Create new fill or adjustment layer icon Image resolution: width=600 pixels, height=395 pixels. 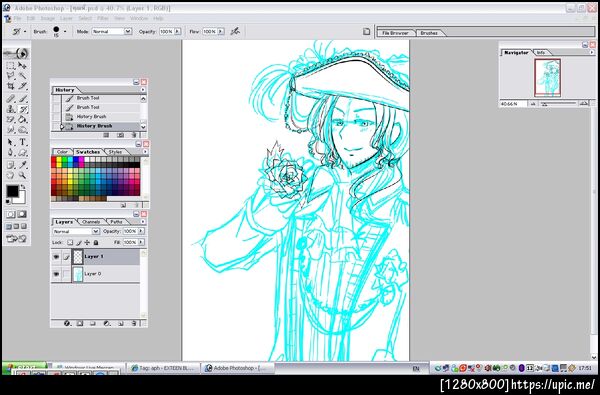point(107,323)
